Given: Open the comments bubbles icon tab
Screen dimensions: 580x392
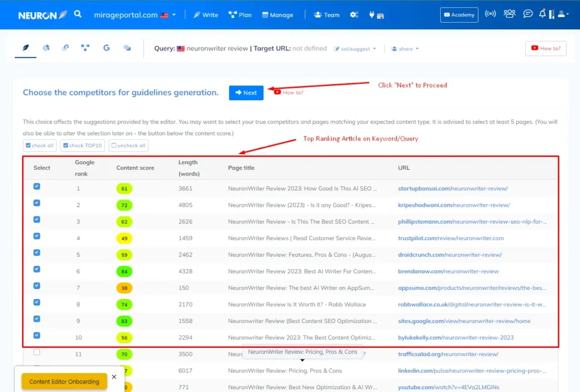Looking at the screenshot, I should 127,48.
